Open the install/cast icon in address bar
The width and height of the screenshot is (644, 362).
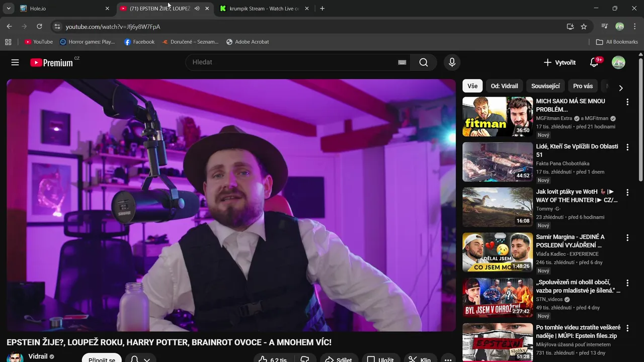[570, 26]
